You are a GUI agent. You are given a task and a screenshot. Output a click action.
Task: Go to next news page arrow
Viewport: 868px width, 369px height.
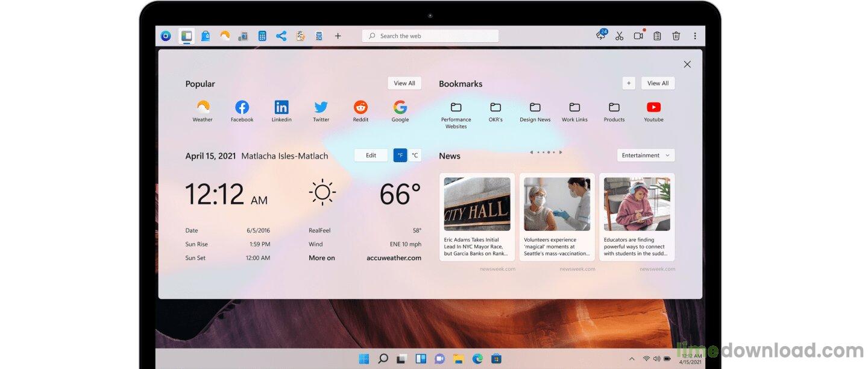click(x=561, y=153)
